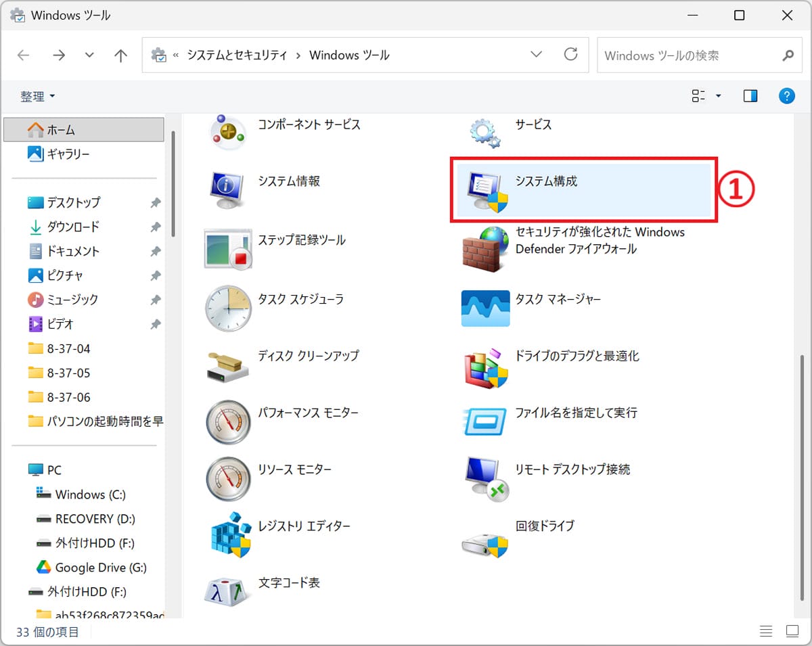This screenshot has width=812, height=646.
Task: Open the 整理 dropdown menu
Action: (x=38, y=97)
